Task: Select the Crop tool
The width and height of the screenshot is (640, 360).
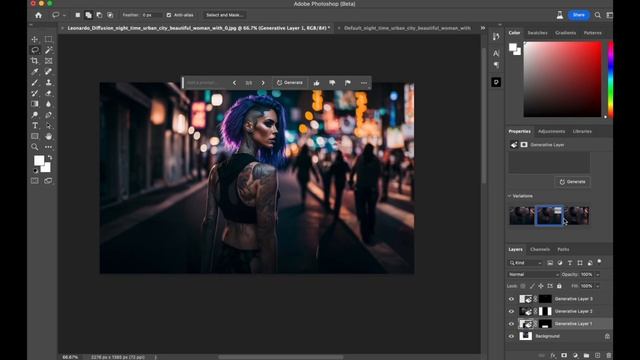Action: tap(35, 61)
